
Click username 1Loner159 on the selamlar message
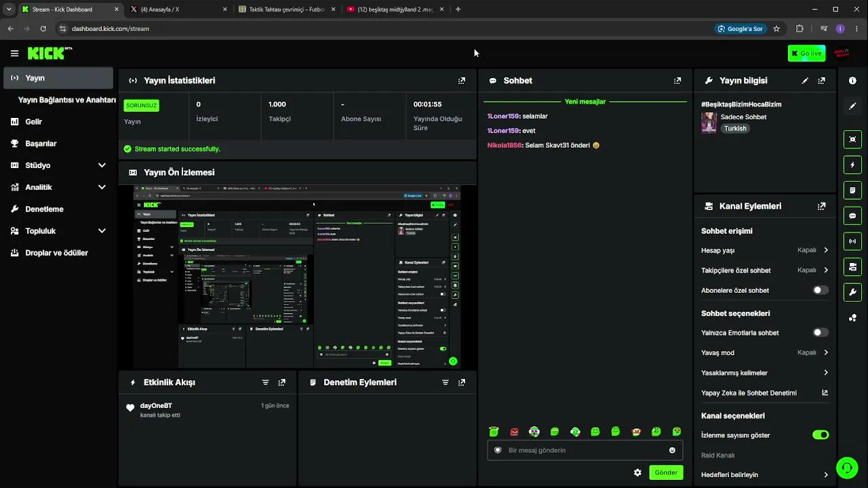pyautogui.click(x=503, y=117)
